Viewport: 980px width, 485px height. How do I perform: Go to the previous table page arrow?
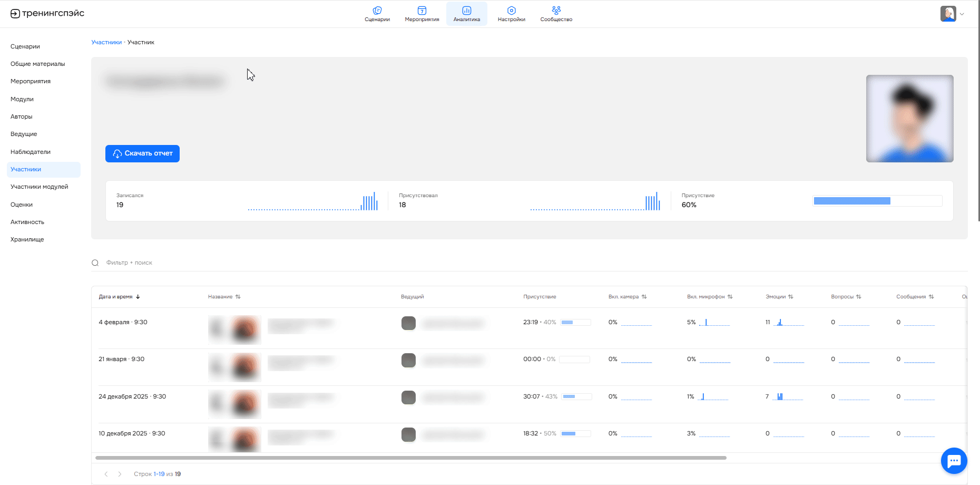coord(106,474)
